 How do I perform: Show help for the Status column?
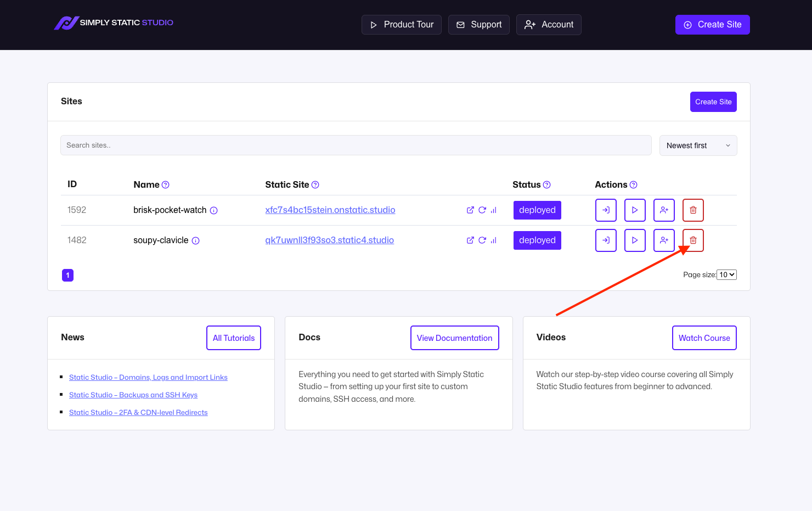547,185
